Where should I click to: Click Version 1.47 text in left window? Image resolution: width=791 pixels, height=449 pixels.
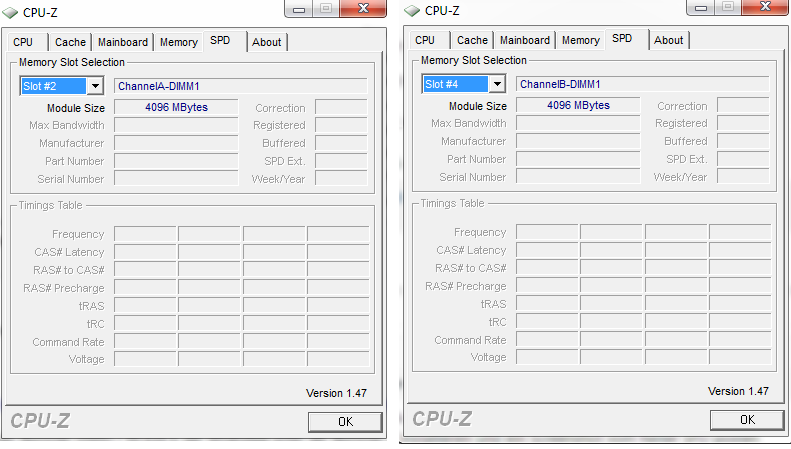(x=336, y=393)
